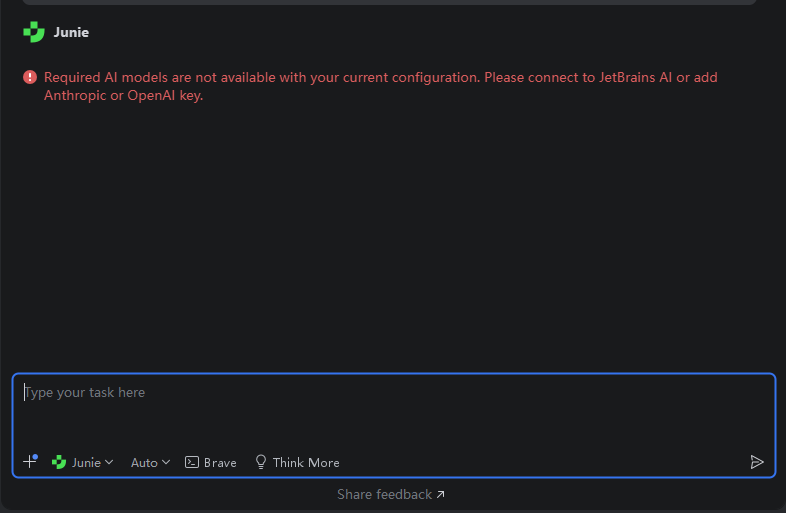The image size is (786, 513).
Task: Click the send arrow icon
Action: coord(757,462)
